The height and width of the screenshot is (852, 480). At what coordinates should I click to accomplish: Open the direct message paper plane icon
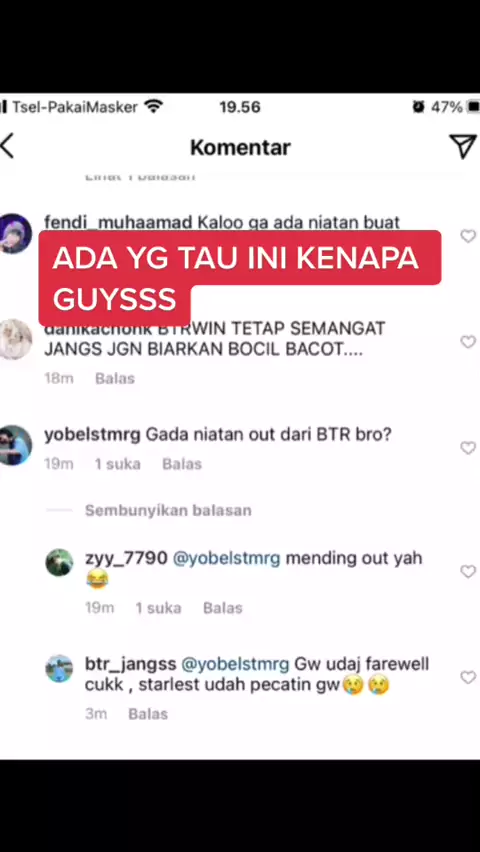click(x=463, y=146)
